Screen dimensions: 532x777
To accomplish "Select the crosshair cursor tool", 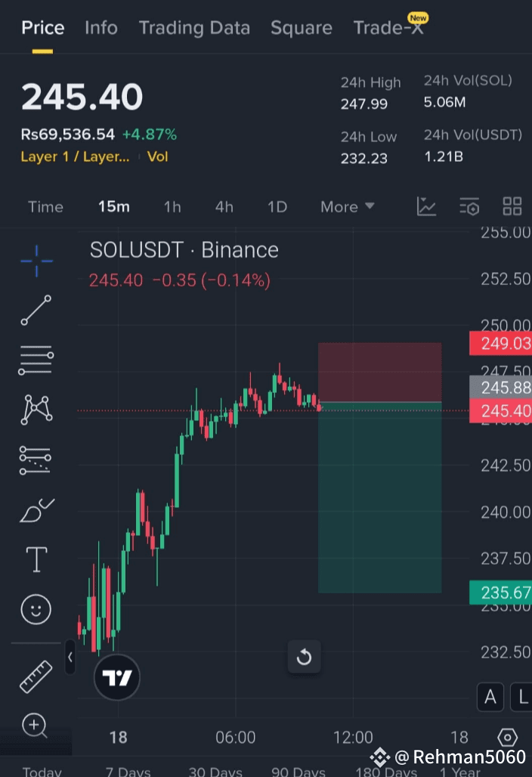I will [36, 261].
